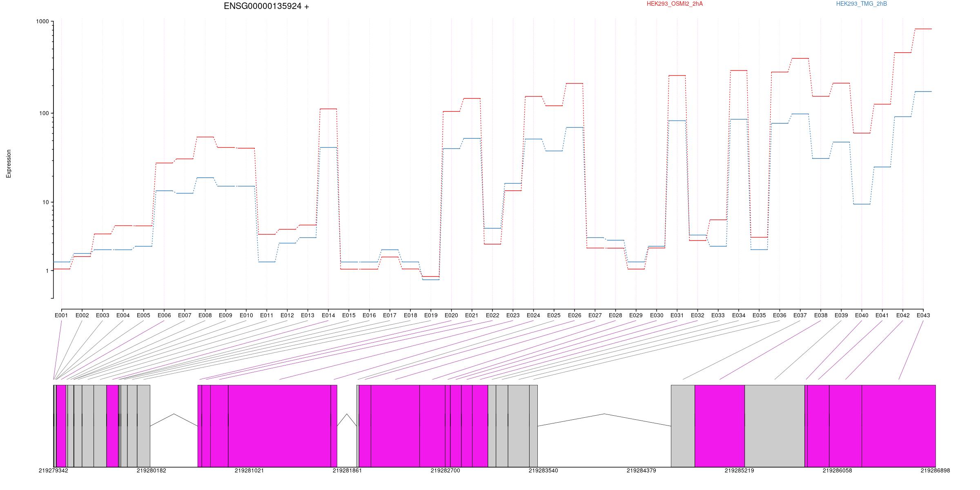The width and height of the screenshot is (980, 490).
Task: Click the gene title ENSG00000135924 +
Action: 266,6
